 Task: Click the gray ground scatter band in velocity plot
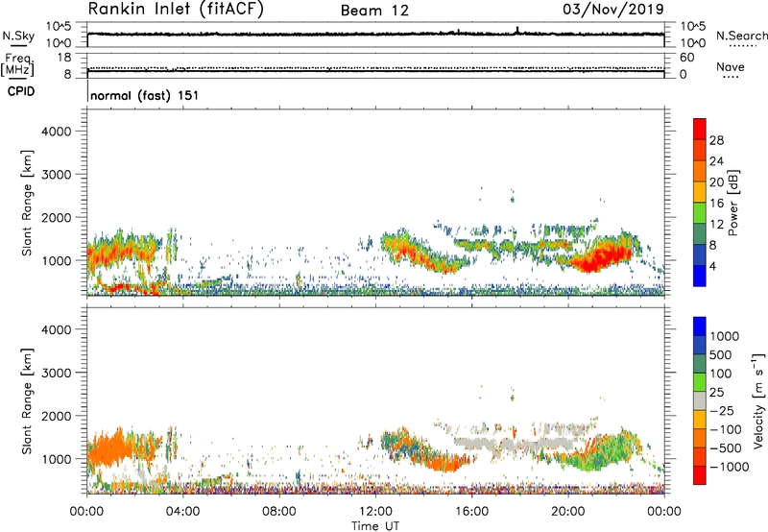pos(515,446)
